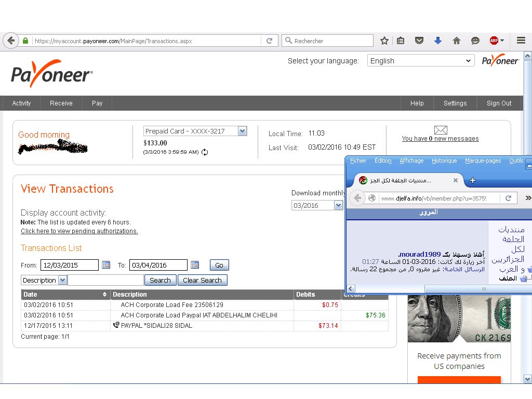Sort transactions using the Date sort arrows

coord(104,295)
